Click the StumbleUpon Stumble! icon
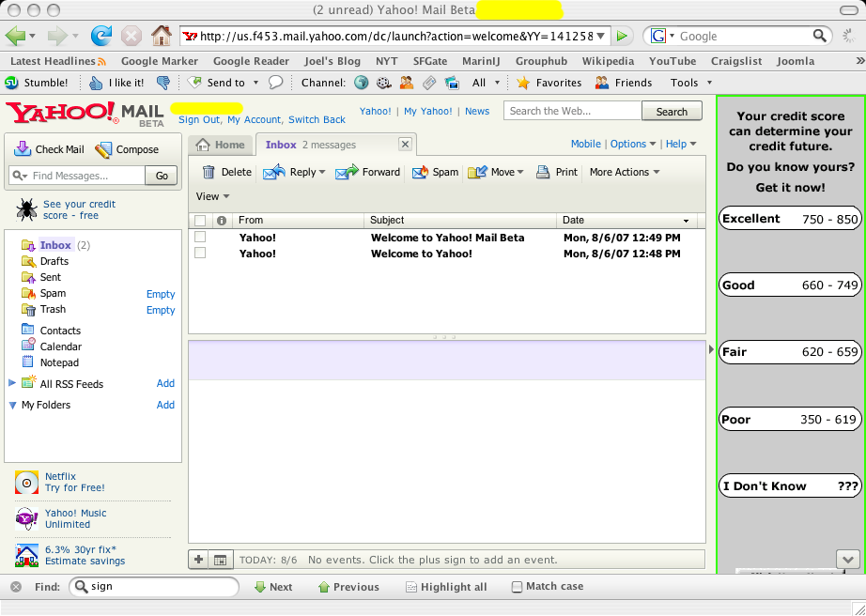This screenshot has width=866, height=616. pyautogui.click(x=12, y=83)
